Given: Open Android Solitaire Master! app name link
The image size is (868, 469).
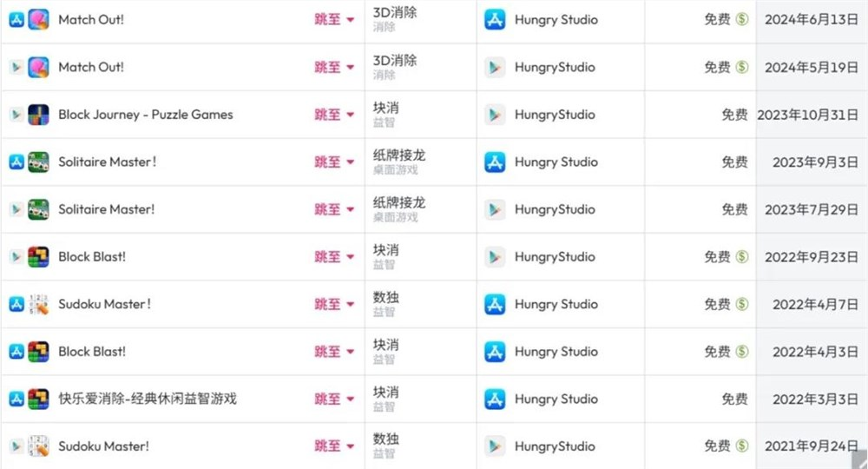Looking at the screenshot, I should click(x=106, y=209).
